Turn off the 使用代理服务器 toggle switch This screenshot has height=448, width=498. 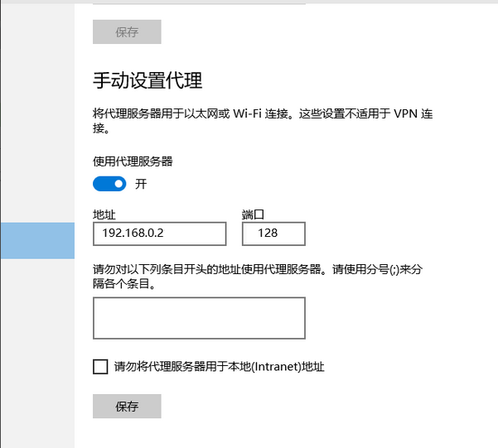coord(109,183)
